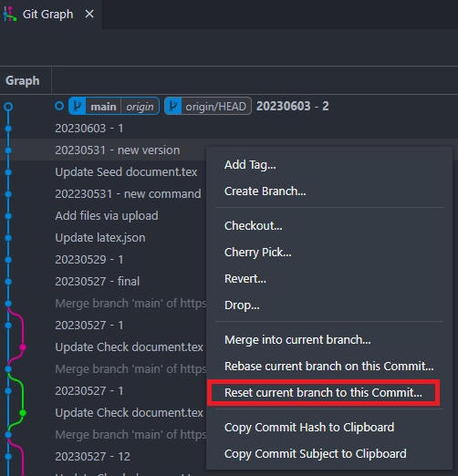Click graph node for '20230603 - 1'
The height and width of the screenshot is (476, 458).
click(8, 129)
